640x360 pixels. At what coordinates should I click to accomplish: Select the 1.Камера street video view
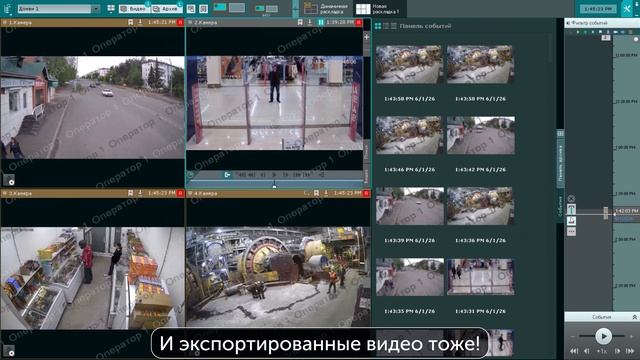click(x=92, y=107)
